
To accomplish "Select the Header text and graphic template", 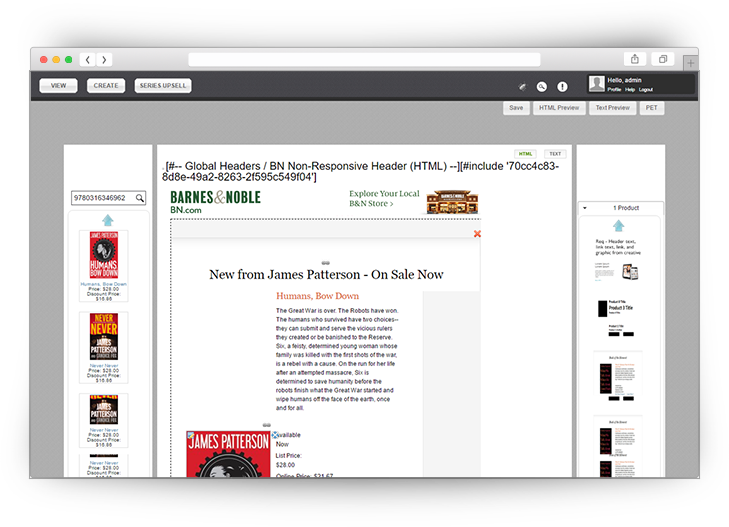I will click(x=618, y=259).
